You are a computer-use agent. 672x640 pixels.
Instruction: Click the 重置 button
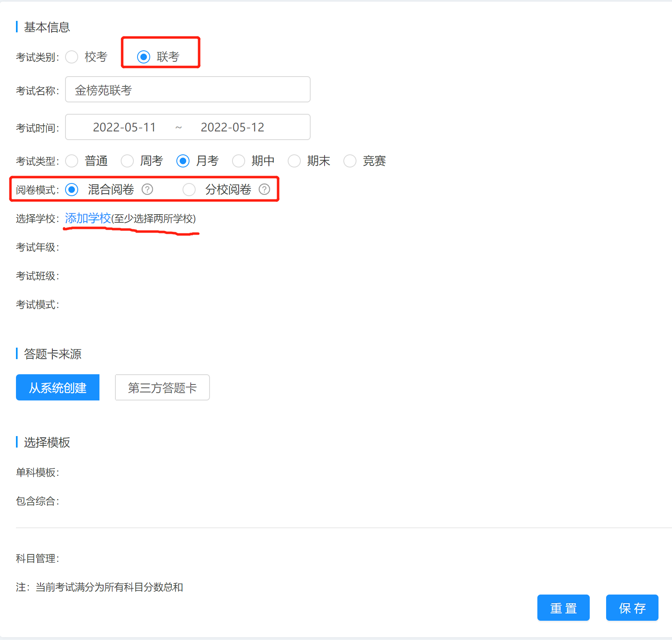click(x=564, y=608)
